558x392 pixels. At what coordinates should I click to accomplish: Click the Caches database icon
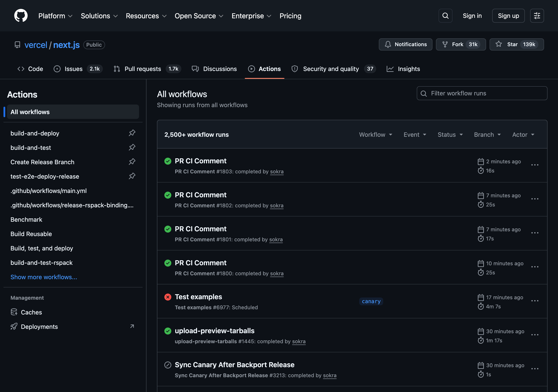pos(14,312)
